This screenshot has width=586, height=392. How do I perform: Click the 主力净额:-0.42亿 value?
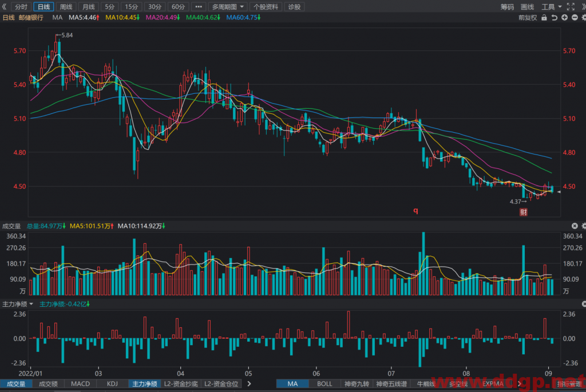(x=64, y=304)
